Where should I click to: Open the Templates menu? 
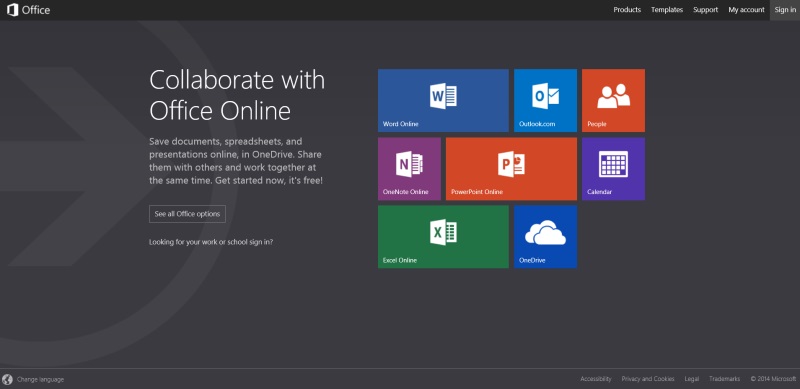(x=667, y=10)
